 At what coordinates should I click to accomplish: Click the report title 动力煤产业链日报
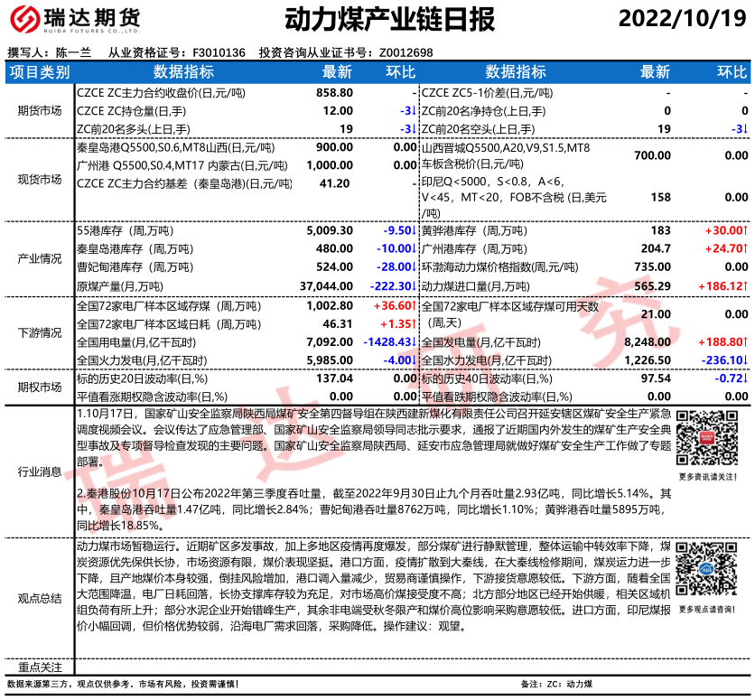click(x=377, y=19)
